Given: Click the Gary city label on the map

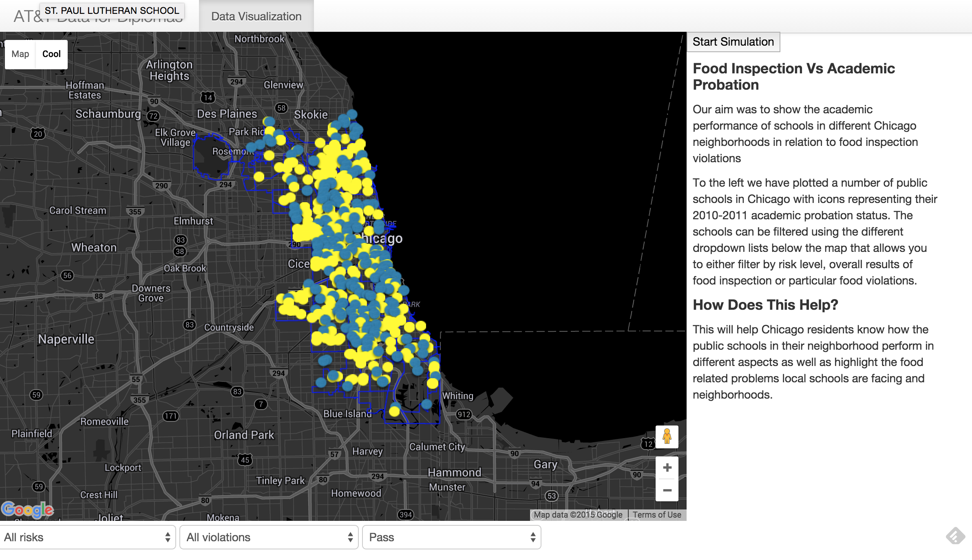Looking at the screenshot, I should (545, 464).
